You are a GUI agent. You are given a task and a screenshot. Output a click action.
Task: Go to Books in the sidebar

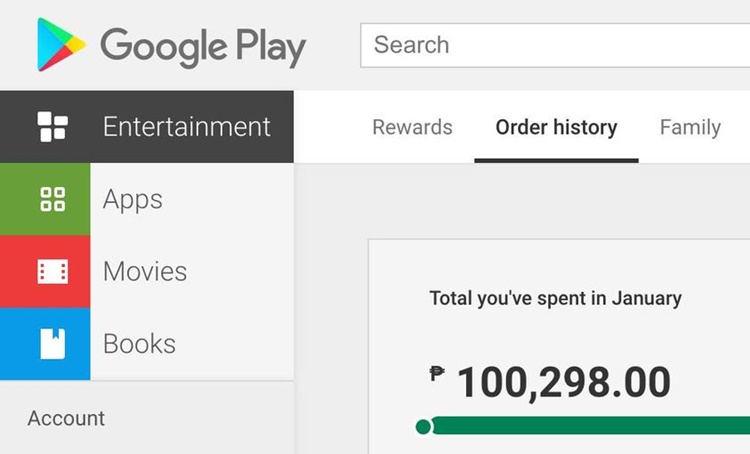click(x=139, y=343)
